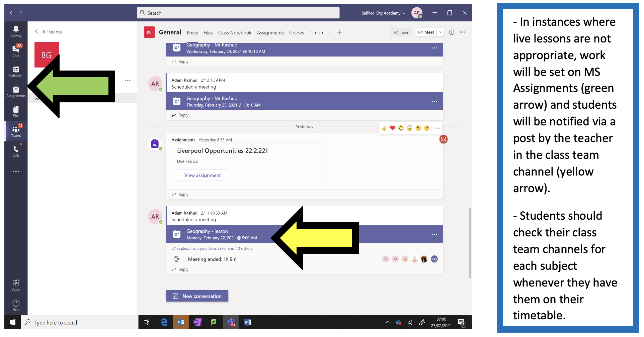Click the Team visibility button
644x337 pixels.
(401, 32)
